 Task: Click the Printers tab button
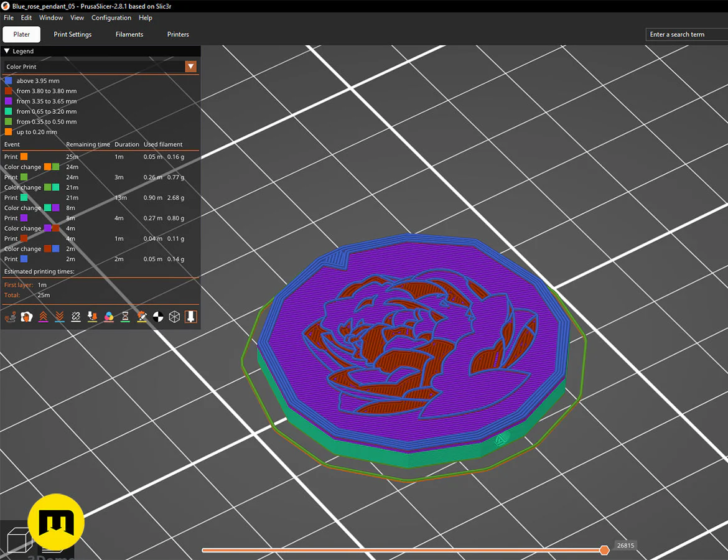(x=178, y=34)
